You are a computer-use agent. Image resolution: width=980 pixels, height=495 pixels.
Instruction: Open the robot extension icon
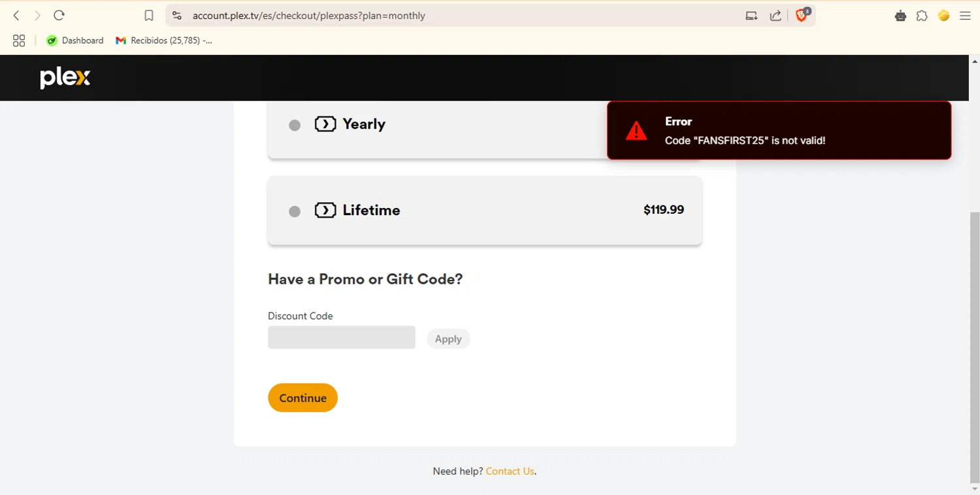(900, 16)
